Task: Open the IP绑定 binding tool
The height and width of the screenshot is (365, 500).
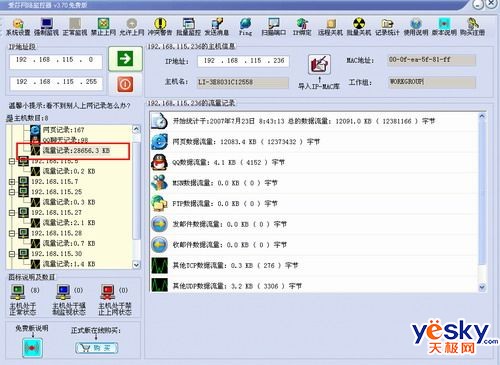Action: [x=302, y=27]
